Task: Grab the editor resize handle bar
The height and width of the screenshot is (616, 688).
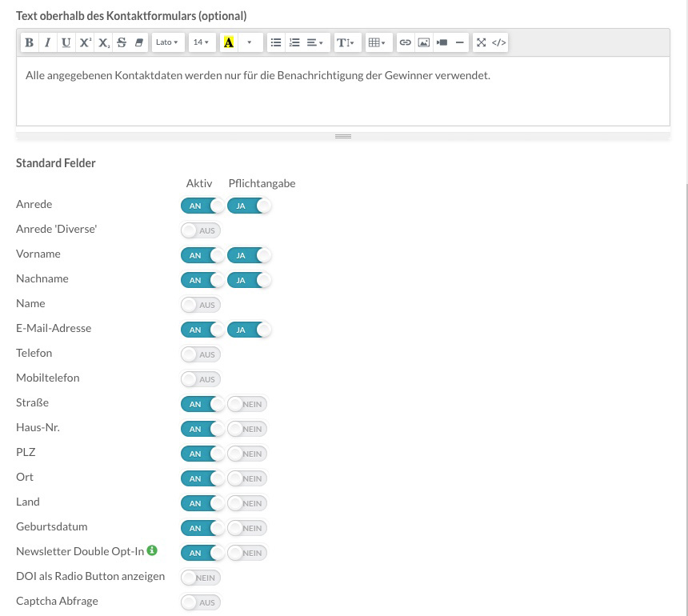Action: click(343, 137)
